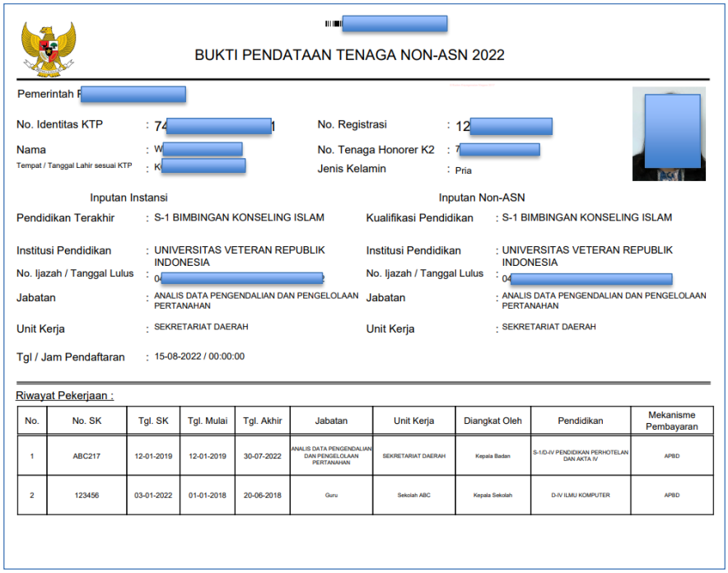This screenshot has height=573, width=728.
Task: Click the 'Pendidikan' column header
Action: (x=581, y=421)
